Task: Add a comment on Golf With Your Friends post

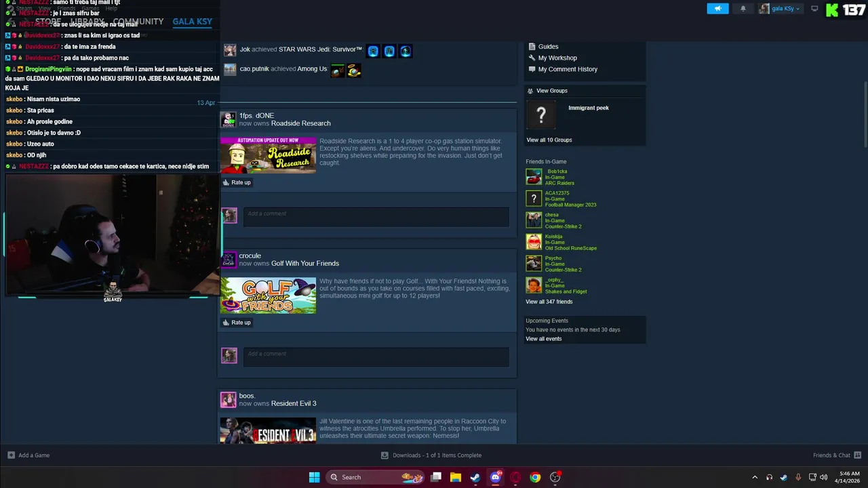Action: coord(376,357)
